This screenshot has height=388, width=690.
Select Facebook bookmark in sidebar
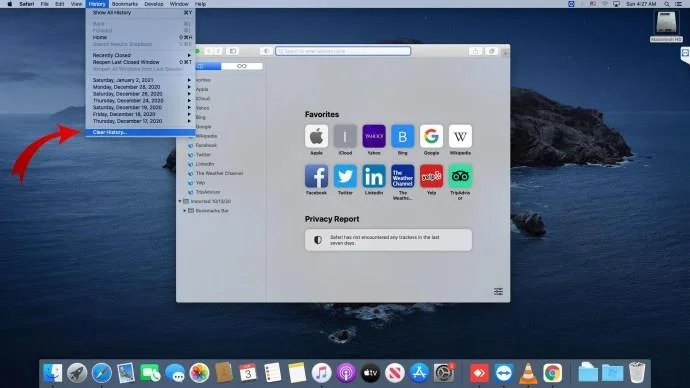point(206,145)
